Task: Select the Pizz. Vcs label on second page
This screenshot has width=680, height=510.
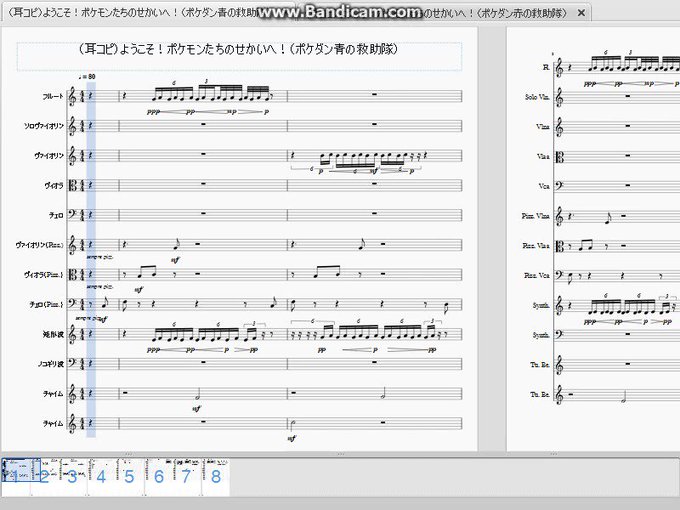Action: [x=537, y=275]
